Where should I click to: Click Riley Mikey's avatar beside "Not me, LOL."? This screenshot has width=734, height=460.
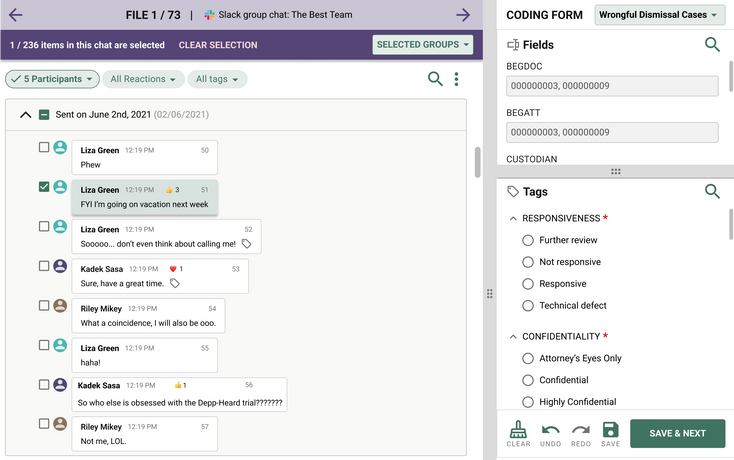click(60, 424)
